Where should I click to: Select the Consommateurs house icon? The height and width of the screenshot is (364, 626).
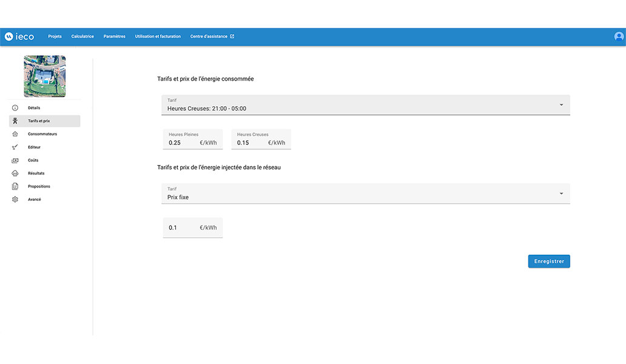[x=15, y=134]
